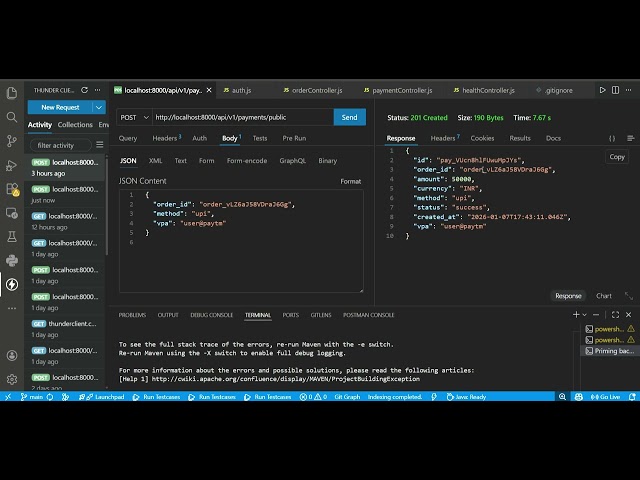Open the Extensions view in the activity bar

12,188
